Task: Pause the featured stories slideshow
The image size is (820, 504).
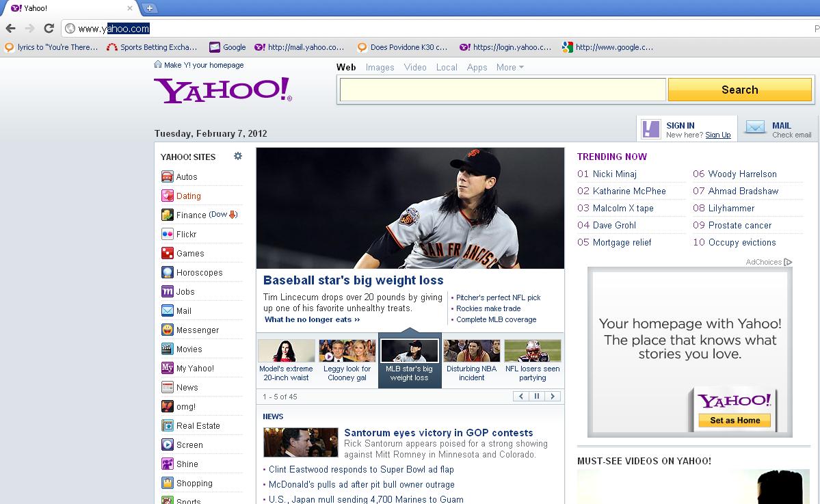Action: tap(537, 397)
